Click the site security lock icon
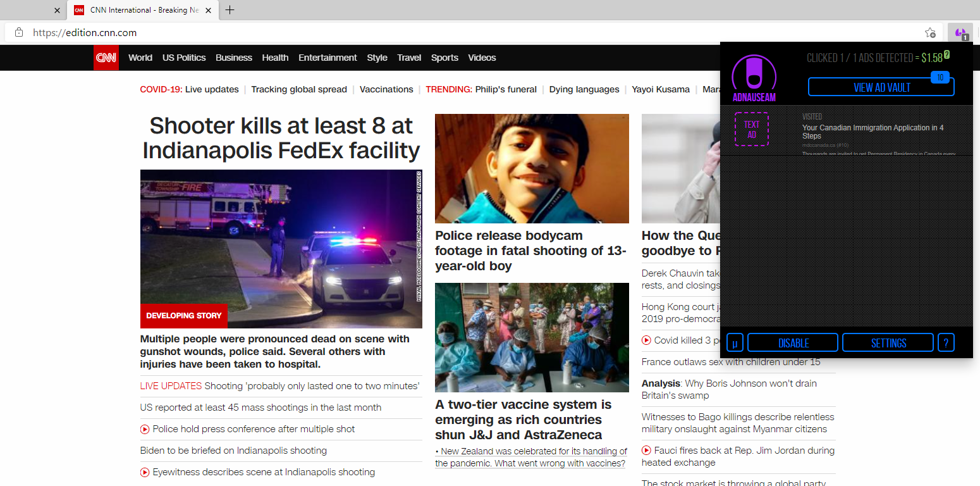 tap(19, 32)
